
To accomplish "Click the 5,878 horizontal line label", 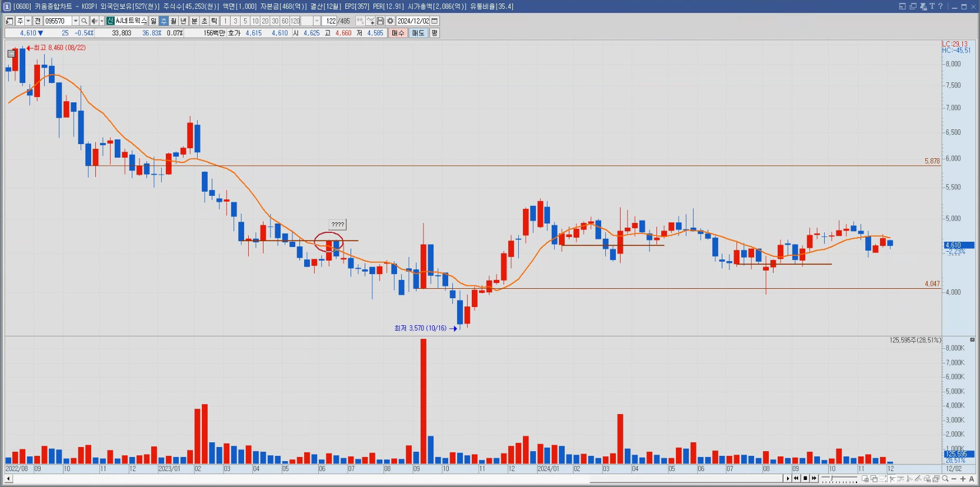I will pyautogui.click(x=932, y=161).
